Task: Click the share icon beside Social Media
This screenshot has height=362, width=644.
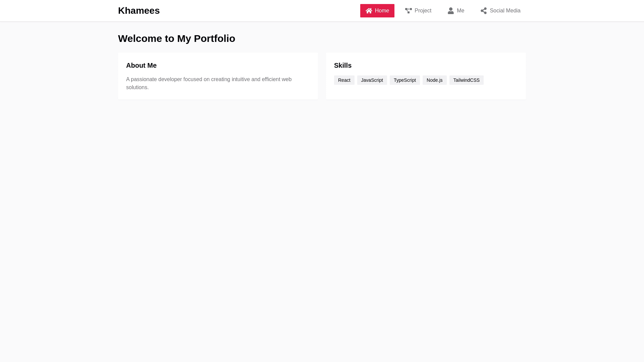Action: [x=483, y=11]
